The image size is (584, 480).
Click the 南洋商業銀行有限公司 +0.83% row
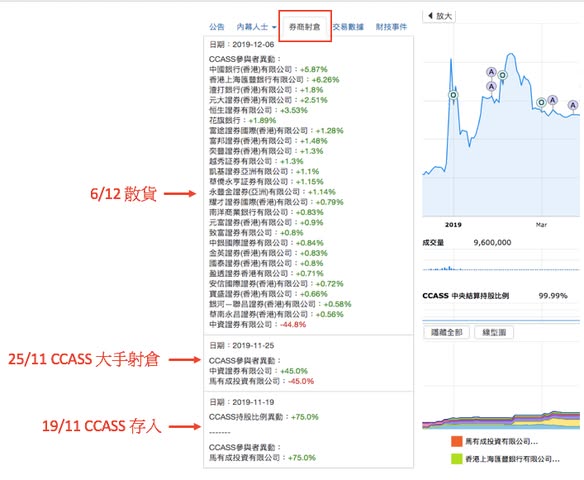click(x=266, y=212)
